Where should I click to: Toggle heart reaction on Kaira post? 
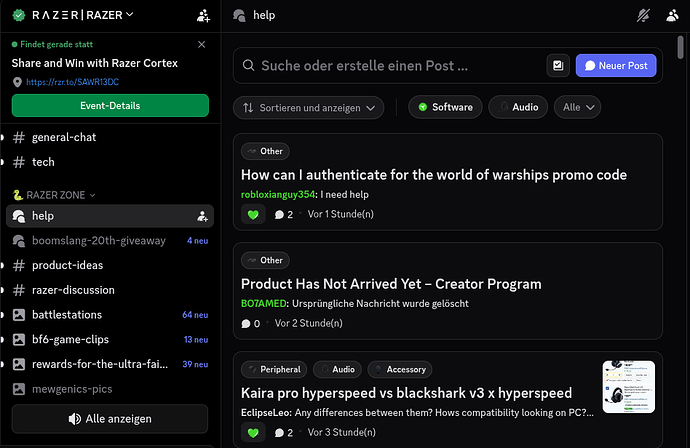(x=253, y=433)
